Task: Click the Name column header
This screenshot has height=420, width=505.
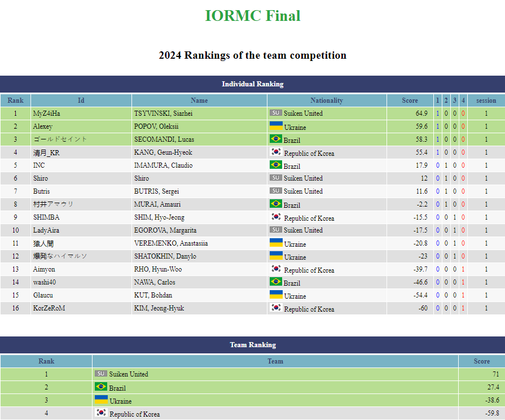Action: click(199, 100)
